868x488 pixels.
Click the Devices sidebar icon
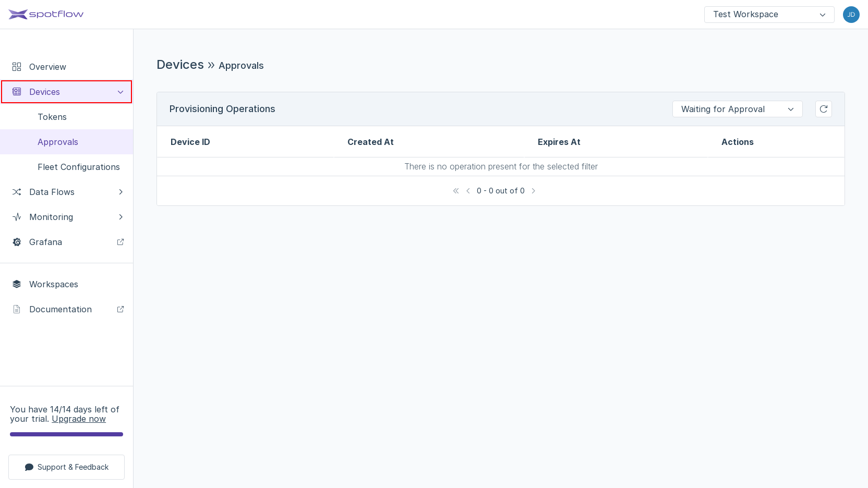point(17,92)
